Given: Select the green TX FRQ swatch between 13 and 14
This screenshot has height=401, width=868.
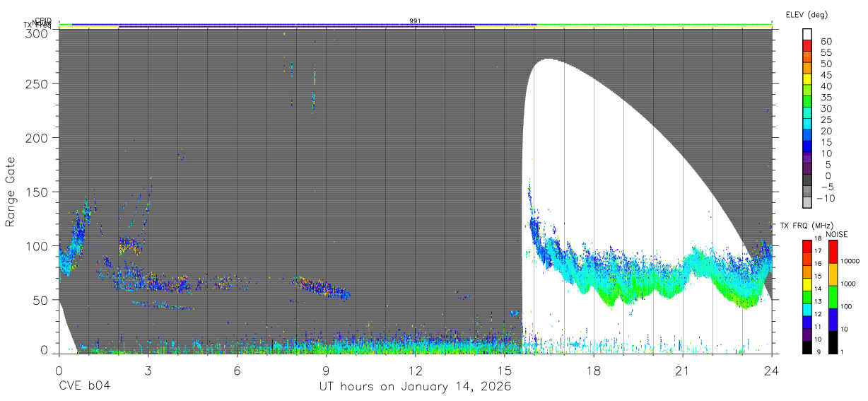Looking at the screenshot, I should click(x=806, y=296).
